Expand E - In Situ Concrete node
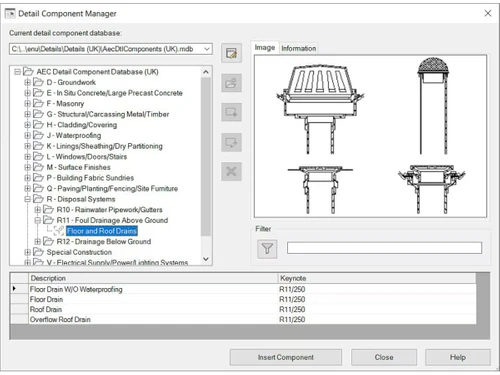Viewport: 500px width, 375px height. point(27,93)
